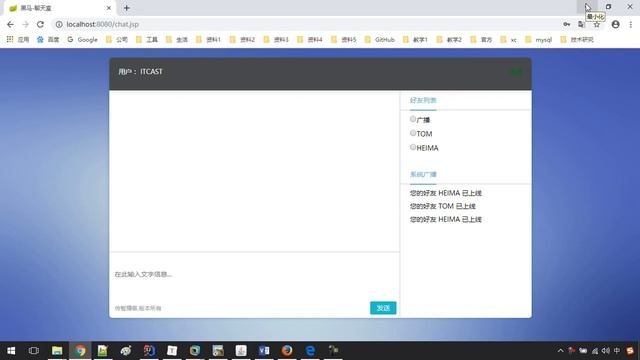Open the Windows Start menu
The image size is (640, 360).
[x=11, y=351]
